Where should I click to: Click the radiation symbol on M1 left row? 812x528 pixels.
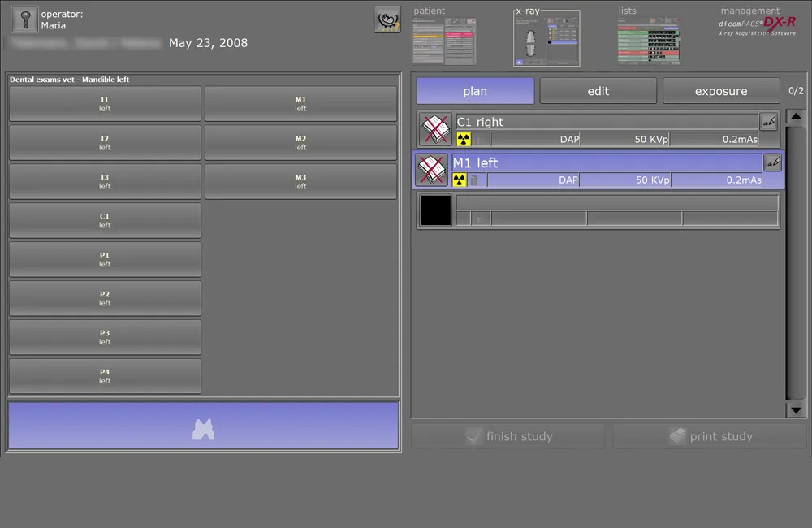(460, 180)
